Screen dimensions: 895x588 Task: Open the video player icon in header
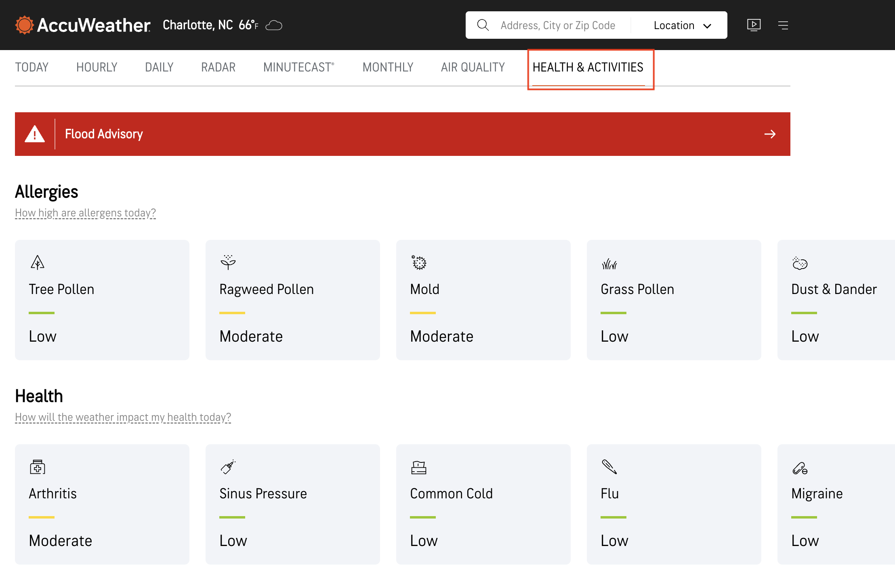point(754,25)
